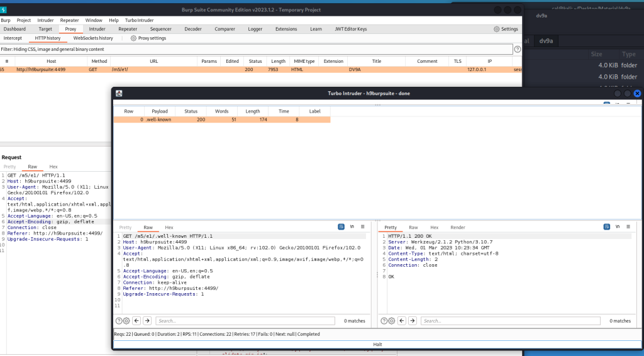Switch to the Decoder tab

(193, 29)
